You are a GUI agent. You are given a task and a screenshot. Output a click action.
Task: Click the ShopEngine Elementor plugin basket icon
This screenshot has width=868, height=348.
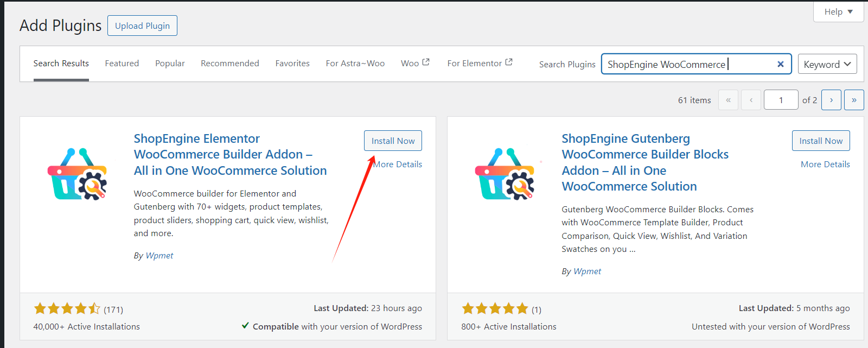point(77,174)
